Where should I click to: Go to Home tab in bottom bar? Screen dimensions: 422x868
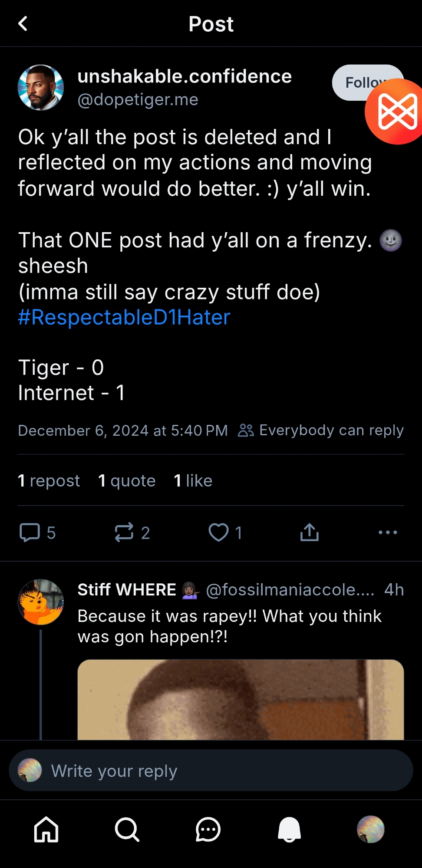(46, 829)
